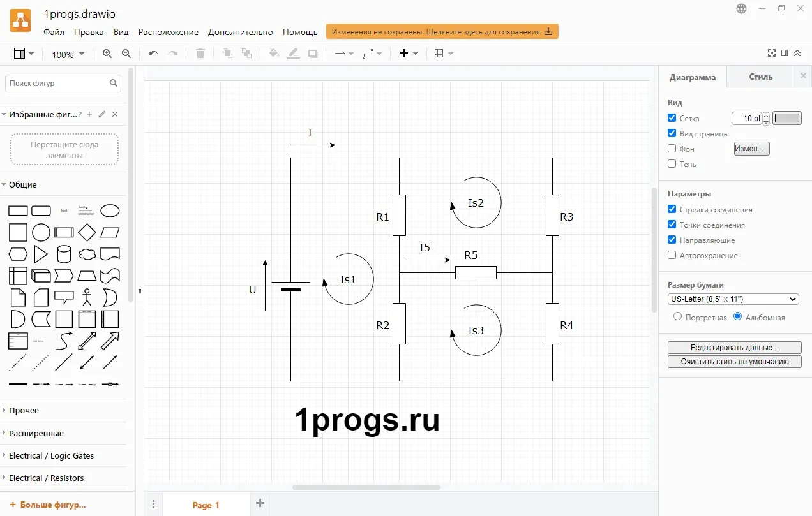Screen dimensions: 812x516
Task: Toggle the Направляющие checkbox
Action: click(672, 240)
